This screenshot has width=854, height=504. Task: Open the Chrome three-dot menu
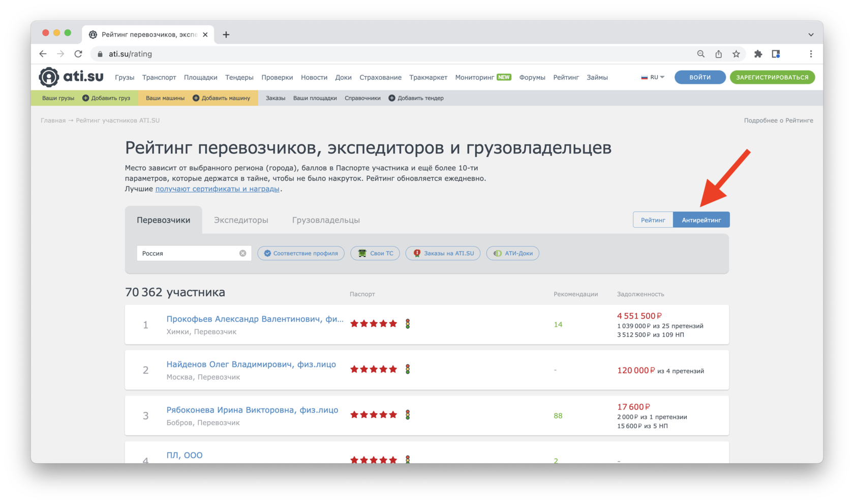(x=811, y=54)
